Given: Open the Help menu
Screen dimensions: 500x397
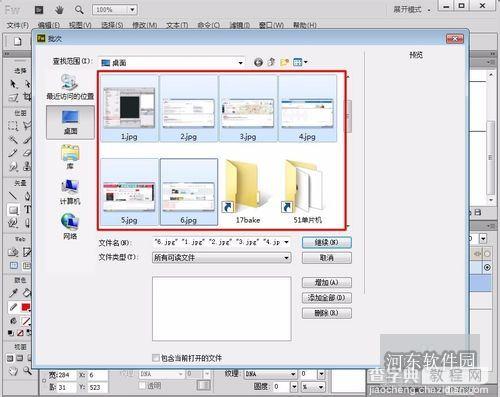Looking at the screenshot, I should click(x=304, y=25).
